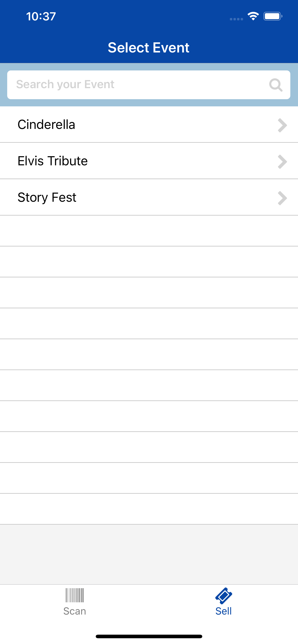Tap the Sell ticket icon

pos(224,596)
